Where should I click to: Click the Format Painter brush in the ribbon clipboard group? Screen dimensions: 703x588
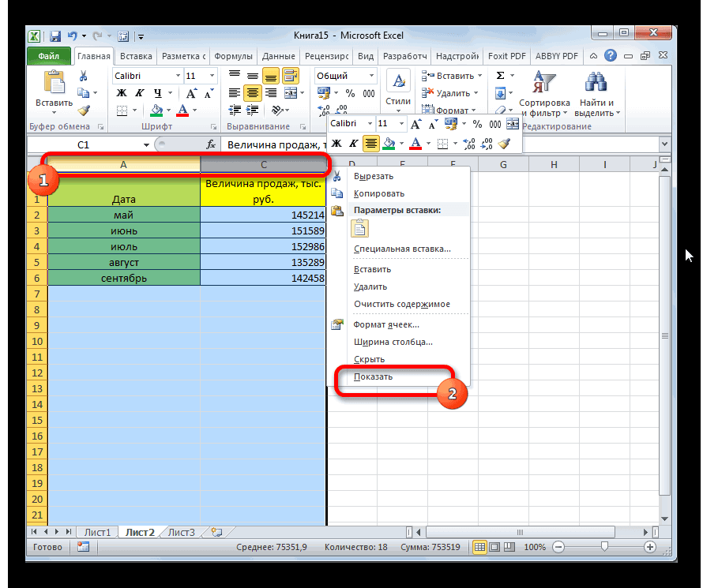(83, 110)
